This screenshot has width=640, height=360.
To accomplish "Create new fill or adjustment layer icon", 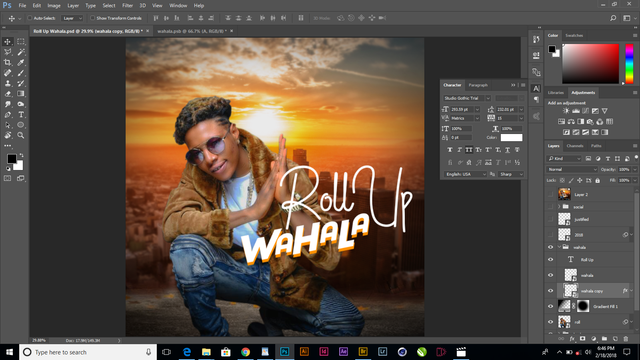I will [593, 339].
